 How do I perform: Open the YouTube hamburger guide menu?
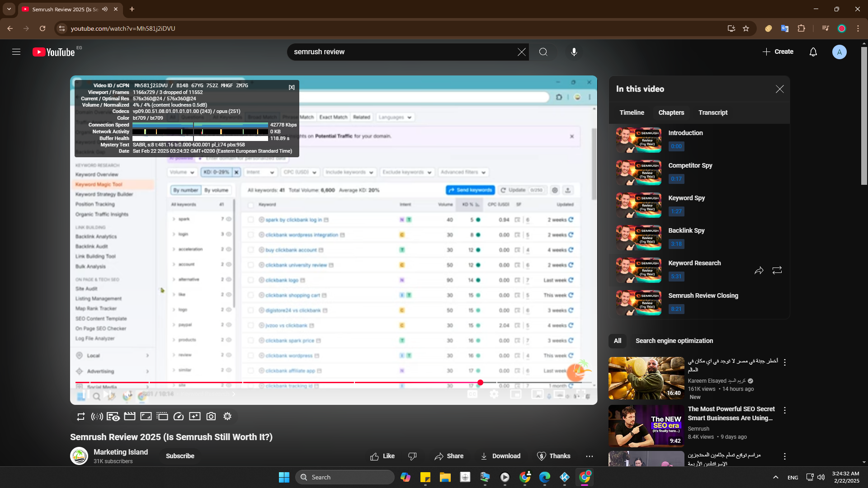tap(16, 52)
